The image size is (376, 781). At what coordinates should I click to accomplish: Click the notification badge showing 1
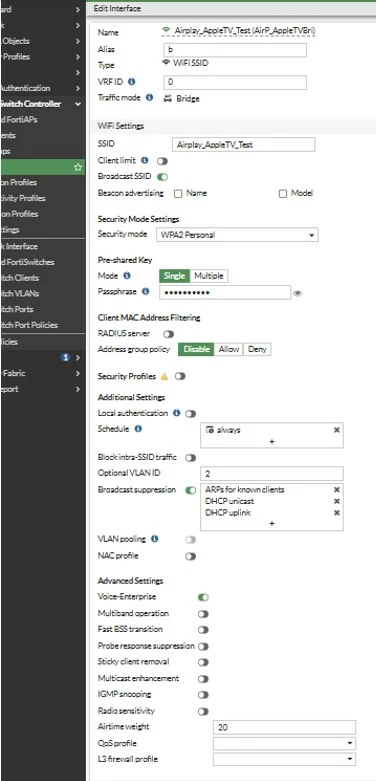coord(65,357)
